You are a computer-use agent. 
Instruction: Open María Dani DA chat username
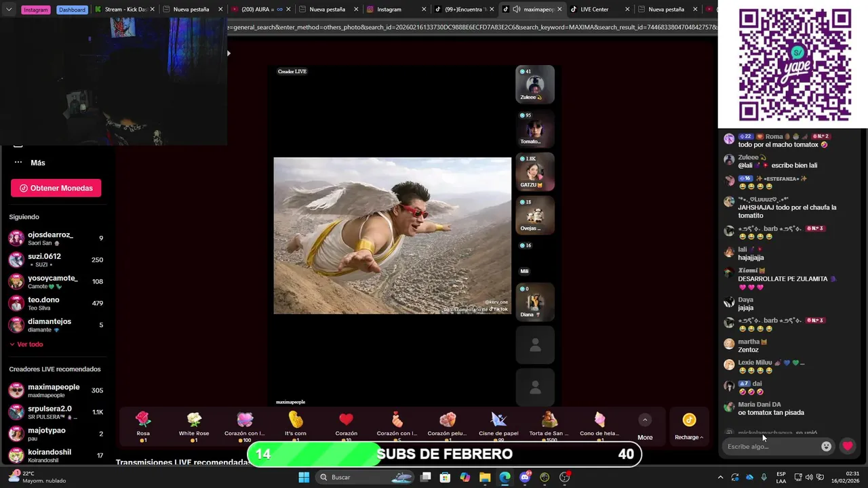[759, 405]
